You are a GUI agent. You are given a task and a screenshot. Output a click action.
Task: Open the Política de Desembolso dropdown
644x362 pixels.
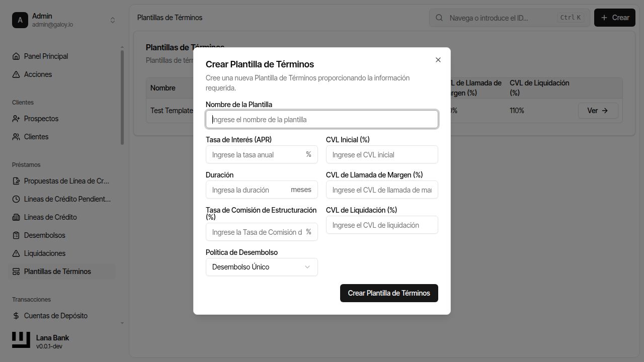click(x=262, y=267)
